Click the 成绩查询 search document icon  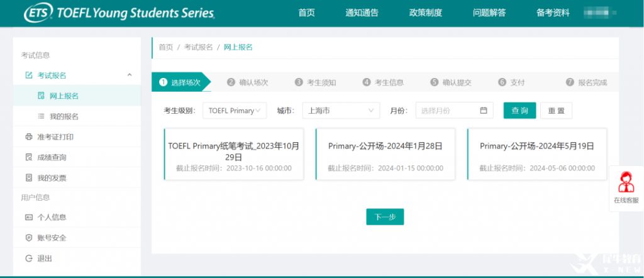(x=28, y=157)
